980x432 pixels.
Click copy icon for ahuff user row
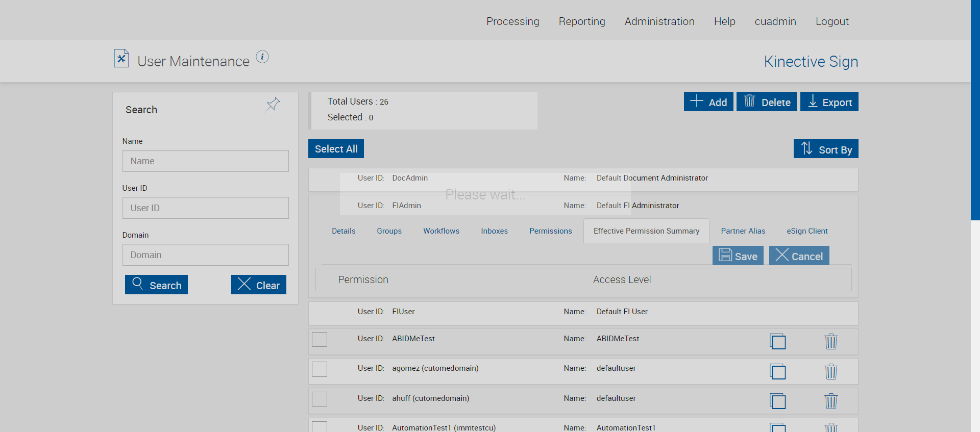pyautogui.click(x=778, y=401)
